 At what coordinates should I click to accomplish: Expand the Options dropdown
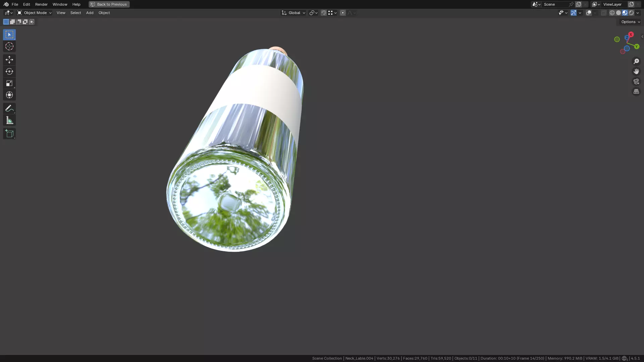point(631,22)
